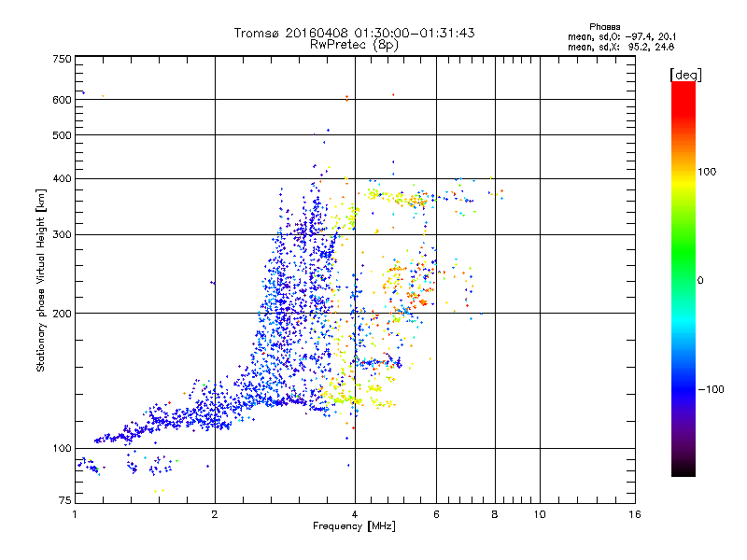
Task: Click the 'Frequency [MHz]' x-axis title
Action: point(354,526)
